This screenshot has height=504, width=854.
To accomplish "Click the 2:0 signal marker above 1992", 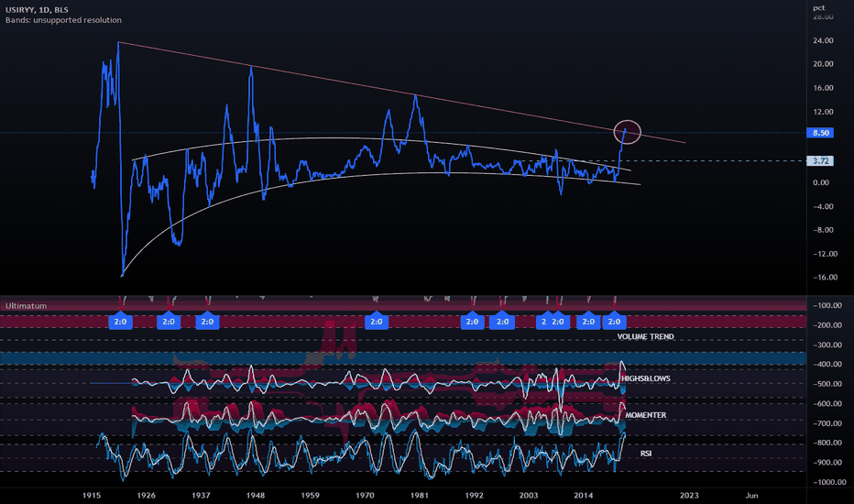I will [x=472, y=322].
